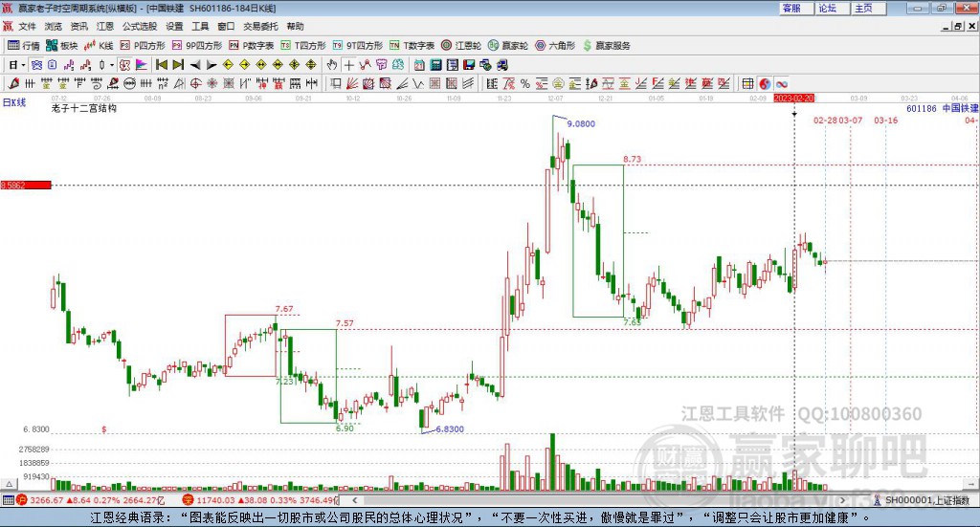
Task: Select the hand pan tool
Action: 332,65
